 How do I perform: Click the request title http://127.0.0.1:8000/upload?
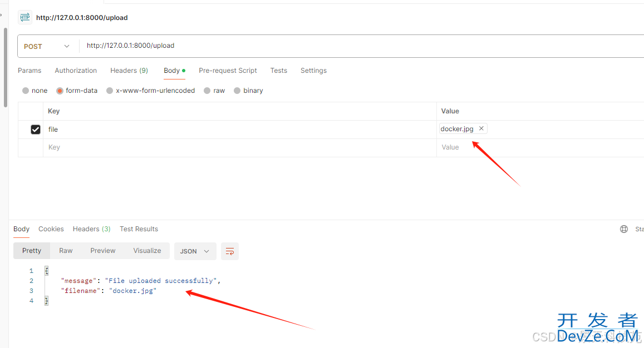(x=82, y=18)
